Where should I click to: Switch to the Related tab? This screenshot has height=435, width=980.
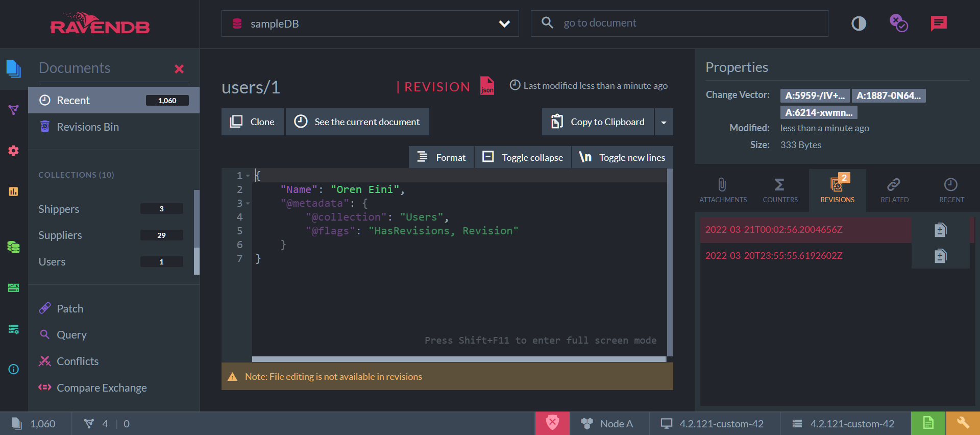point(894,190)
